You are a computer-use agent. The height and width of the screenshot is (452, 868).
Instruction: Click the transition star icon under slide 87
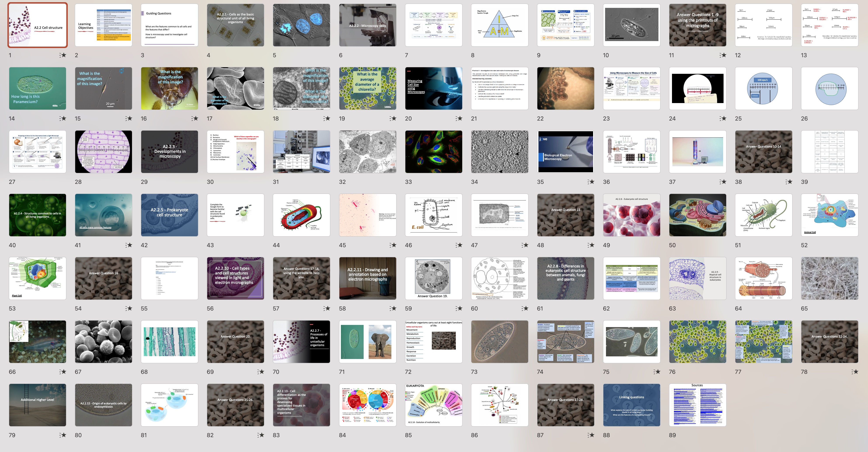point(591,435)
